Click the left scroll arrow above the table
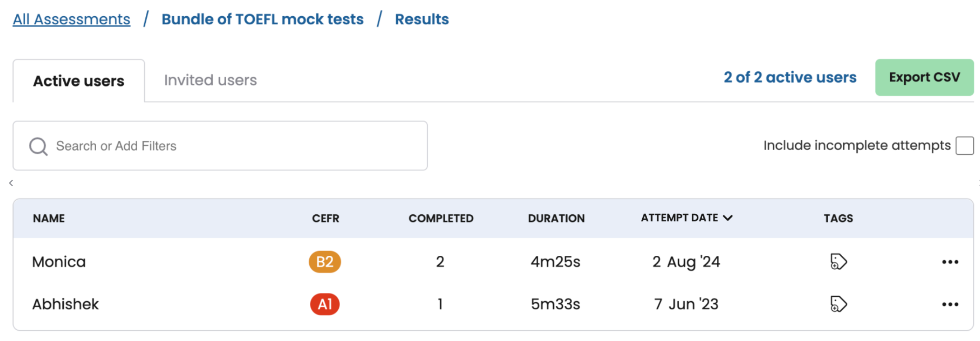This screenshot has width=980, height=341. 11,183
